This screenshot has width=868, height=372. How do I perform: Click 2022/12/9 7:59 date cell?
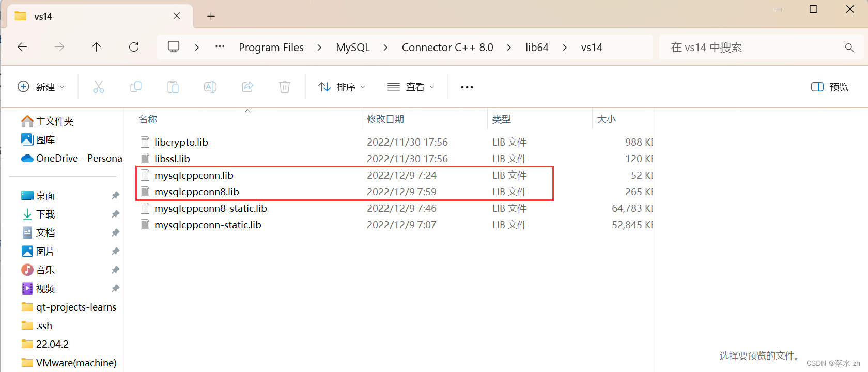[x=401, y=192]
